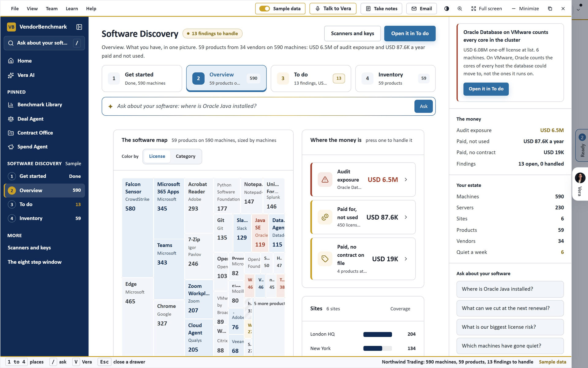
Task: Open Vera AI from the sidebar
Action: click(x=44, y=75)
